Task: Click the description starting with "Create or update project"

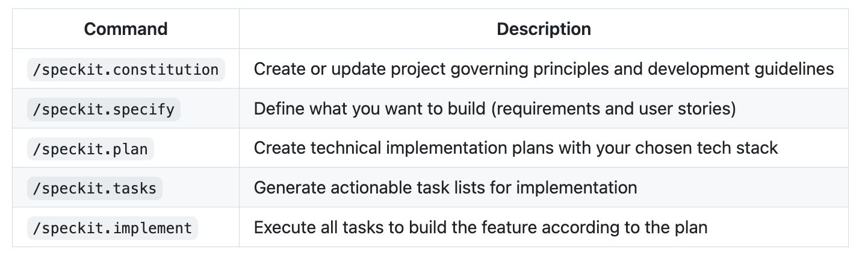Action: click(543, 69)
